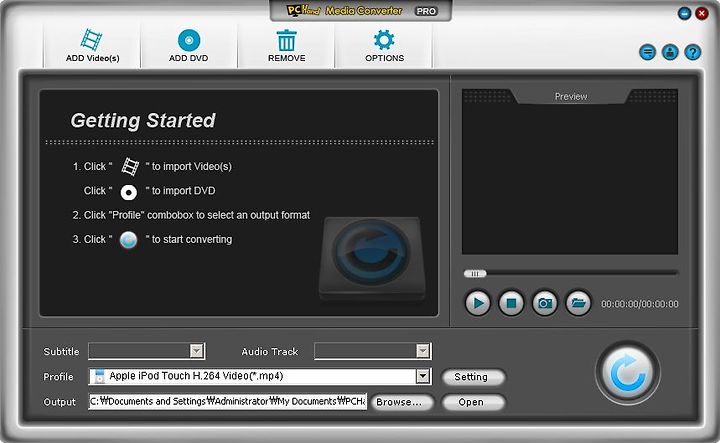Click the preview seek slider handle
Viewport: 720px width, 443px height.
click(x=475, y=274)
